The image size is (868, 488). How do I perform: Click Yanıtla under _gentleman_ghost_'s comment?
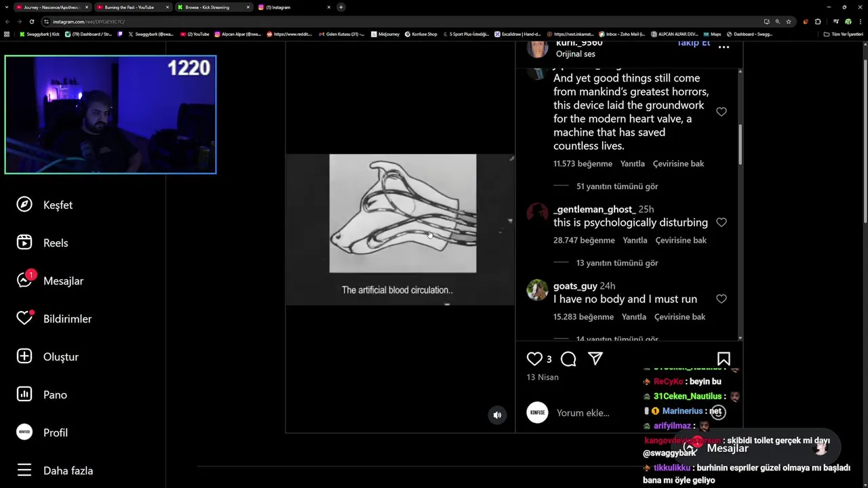click(x=635, y=240)
